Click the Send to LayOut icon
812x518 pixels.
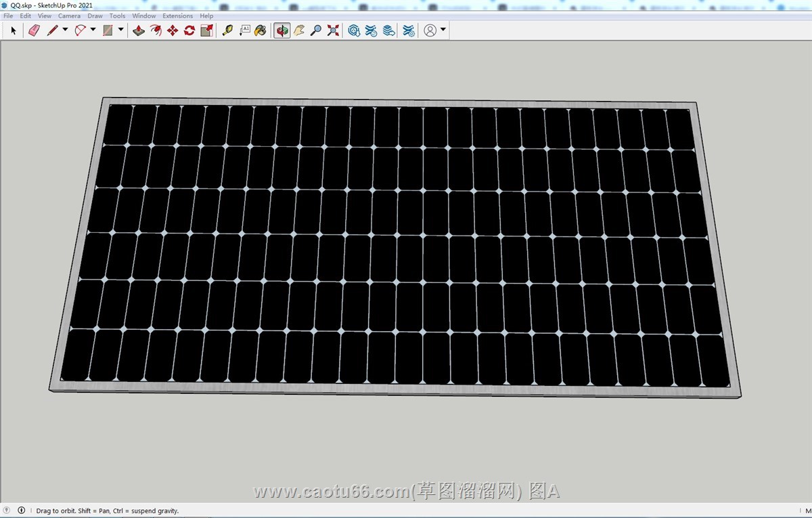point(388,30)
